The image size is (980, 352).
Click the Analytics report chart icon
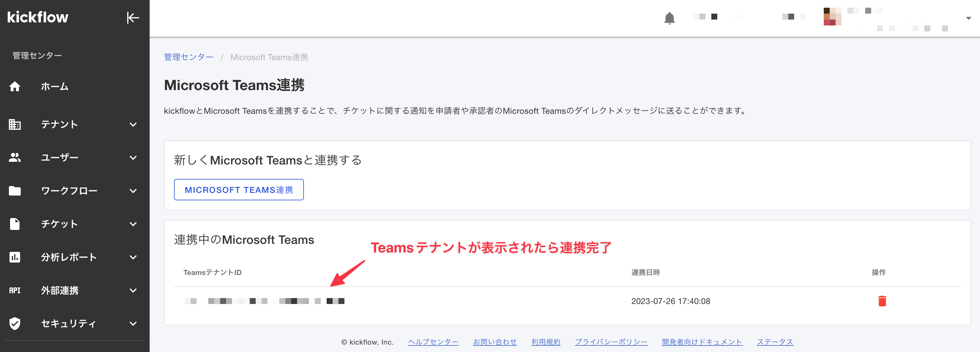pyautogui.click(x=15, y=257)
